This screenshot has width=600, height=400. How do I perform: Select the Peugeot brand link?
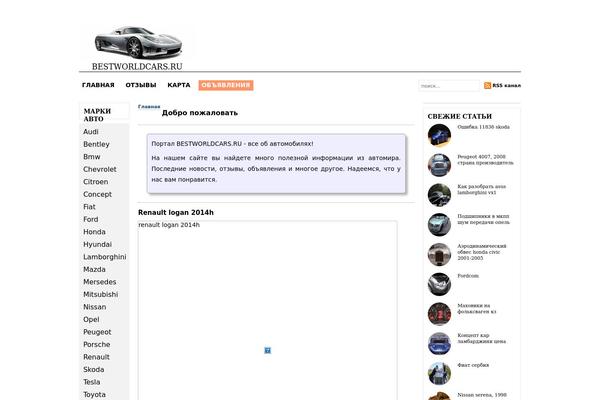pyautogui.click(x=97, y=332)
